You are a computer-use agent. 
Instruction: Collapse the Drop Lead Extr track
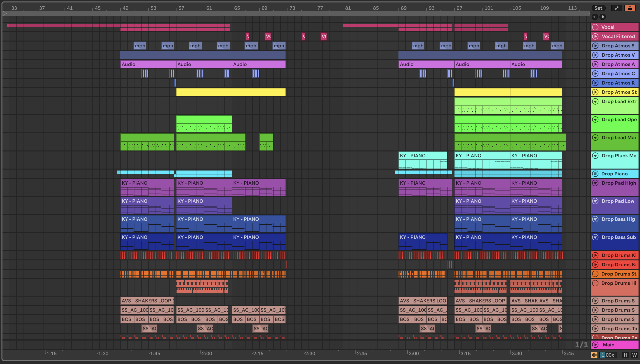pyautogui.click(x=595, y=101)
